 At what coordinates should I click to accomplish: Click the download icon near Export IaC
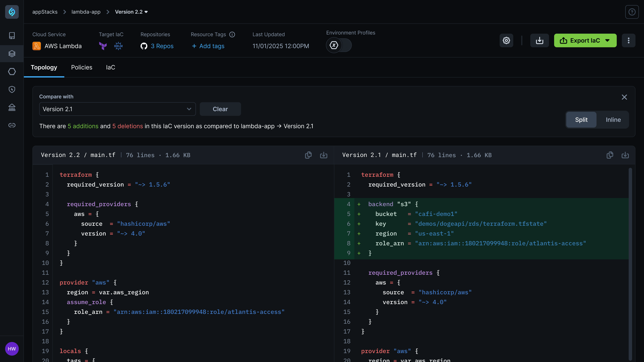click(540, 40)
